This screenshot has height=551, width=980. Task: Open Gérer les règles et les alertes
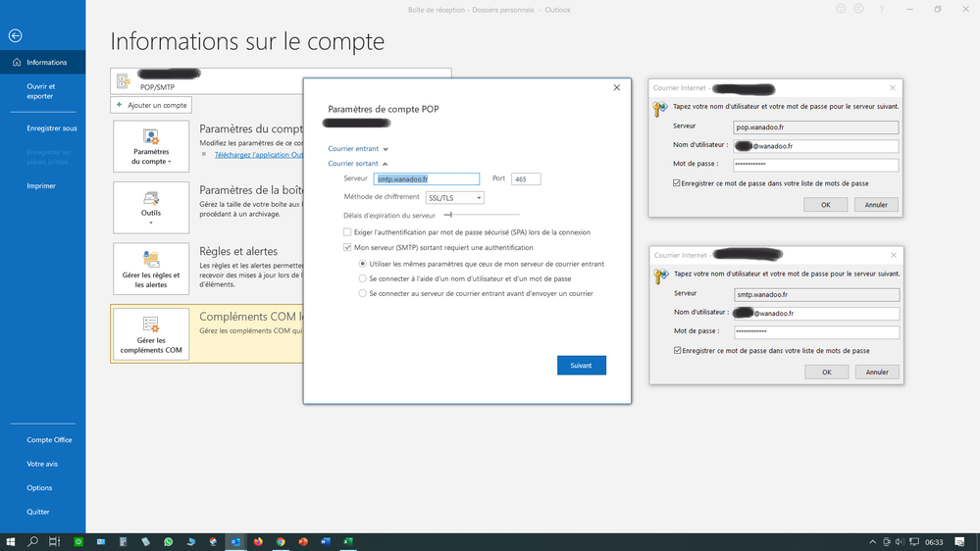click(x=151, y=269)
